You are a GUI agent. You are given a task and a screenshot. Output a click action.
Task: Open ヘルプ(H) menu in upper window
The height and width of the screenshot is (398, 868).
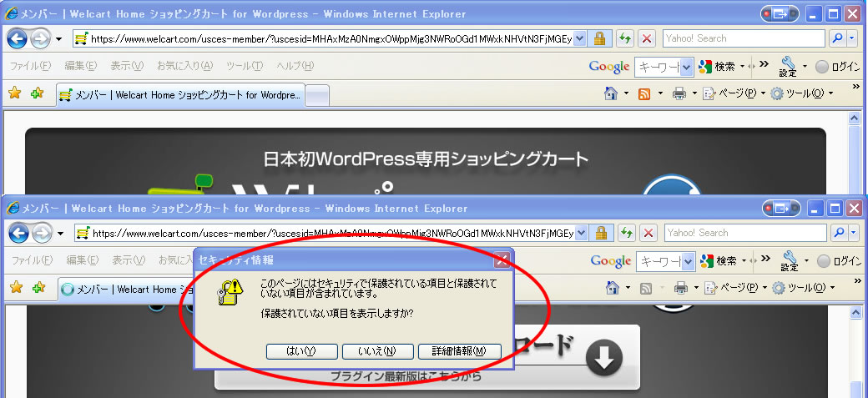(x=295, y=66)
